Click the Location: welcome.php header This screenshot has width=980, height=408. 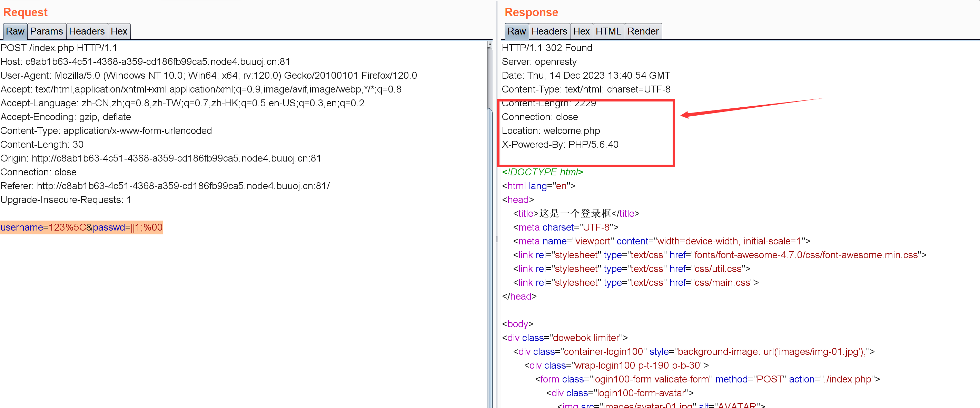coord(551,130)
